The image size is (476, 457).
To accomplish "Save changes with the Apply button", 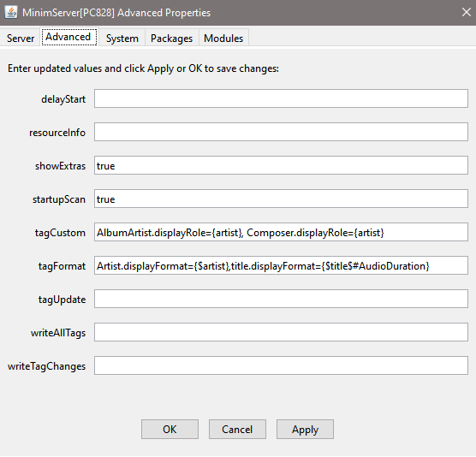I will pos(305,429).
